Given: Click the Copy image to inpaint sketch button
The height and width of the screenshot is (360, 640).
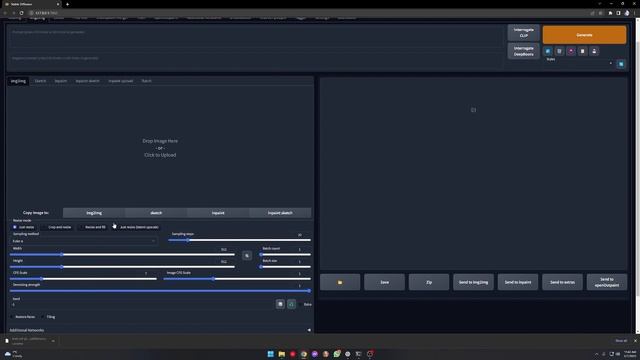Looking at the screenshot, I should click(280, 213).
